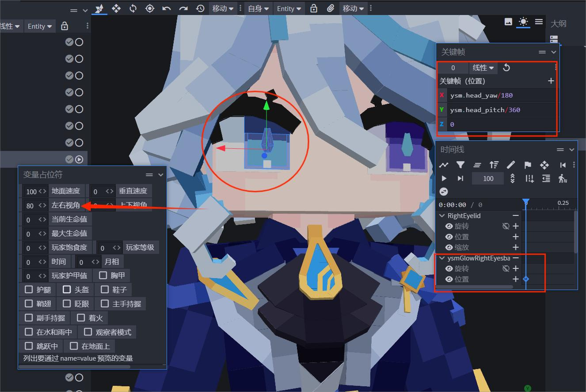Open the edit history clock icon
Viewport: 586px width, 392px height.
click(200, 8)
